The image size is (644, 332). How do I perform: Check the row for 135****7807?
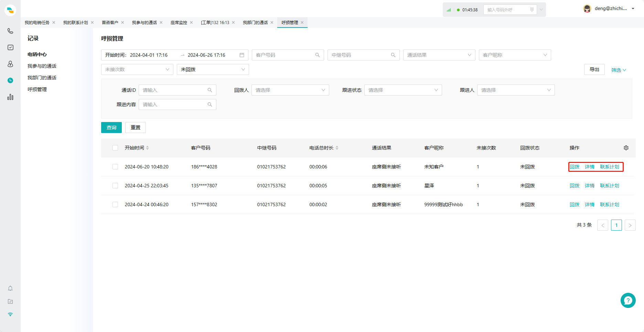(115, 186)
